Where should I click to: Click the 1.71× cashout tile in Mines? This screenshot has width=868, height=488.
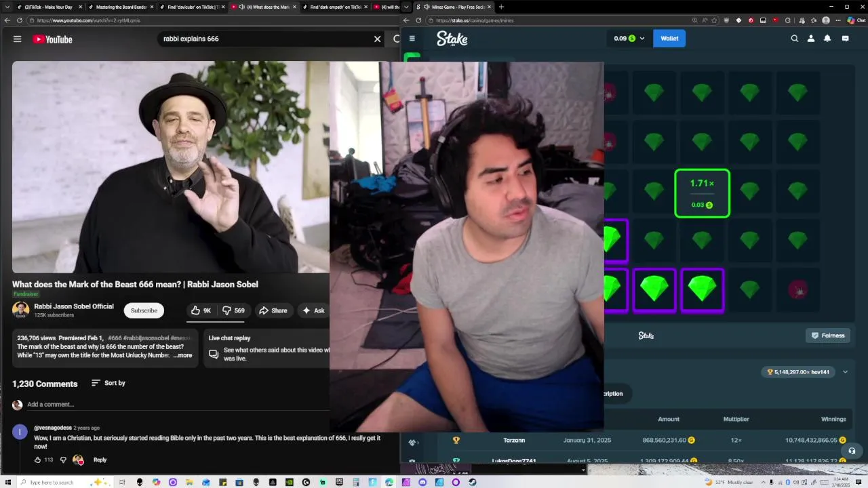click(x=702, y=194)
